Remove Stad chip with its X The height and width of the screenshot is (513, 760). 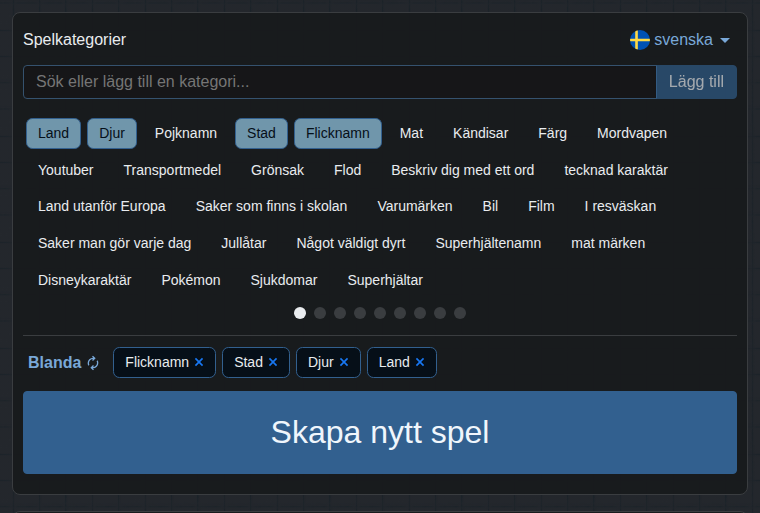pyautogui.click(x=273, y=362)
